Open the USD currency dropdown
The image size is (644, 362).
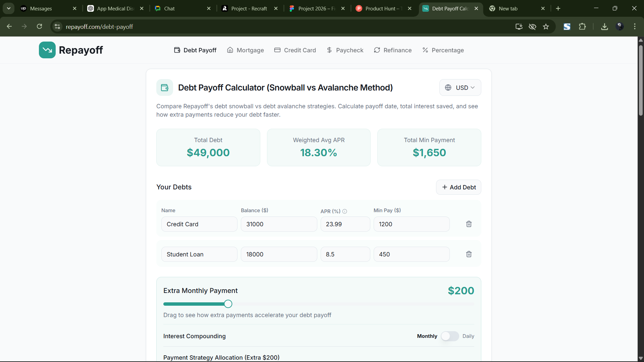[460, 87]
